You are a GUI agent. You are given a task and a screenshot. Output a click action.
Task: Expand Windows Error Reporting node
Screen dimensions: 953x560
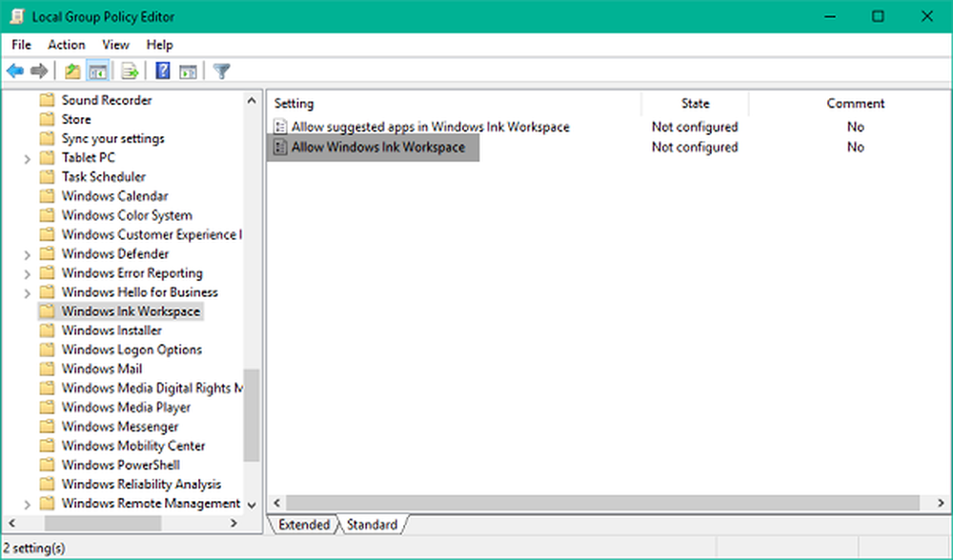(x=27, y=273)
